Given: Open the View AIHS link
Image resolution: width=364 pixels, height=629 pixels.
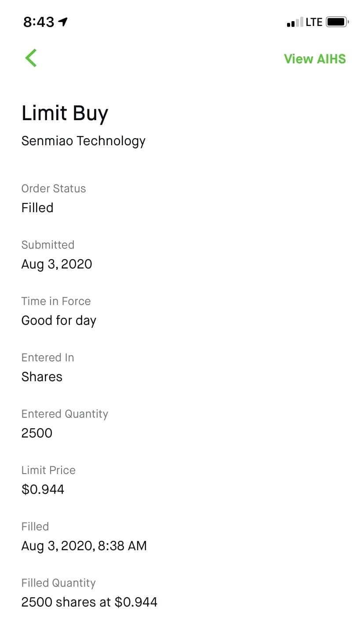Looking at the screenshot, I should (315, 59).
